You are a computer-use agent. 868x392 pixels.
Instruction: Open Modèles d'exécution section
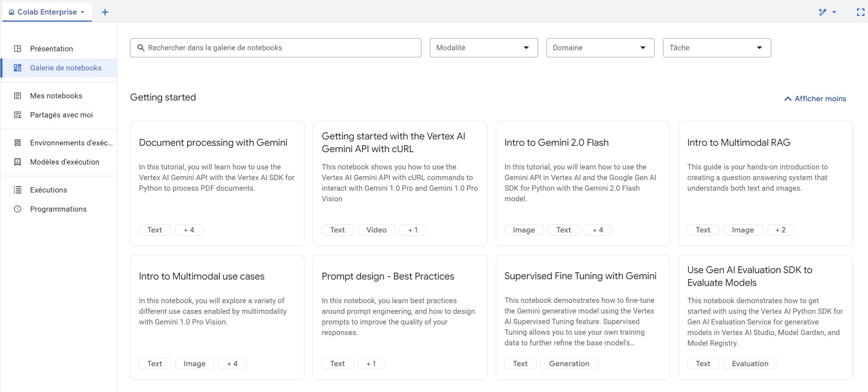coord(59,161)
